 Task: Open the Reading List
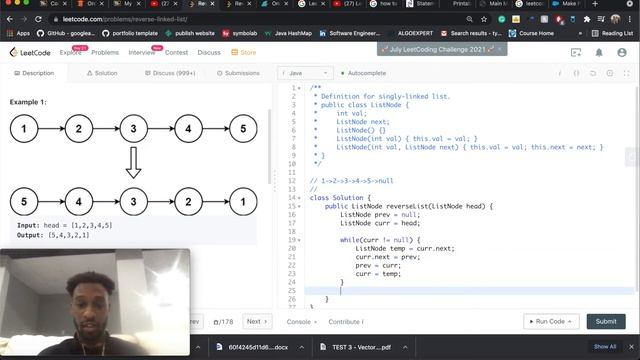tap(612, 33)
